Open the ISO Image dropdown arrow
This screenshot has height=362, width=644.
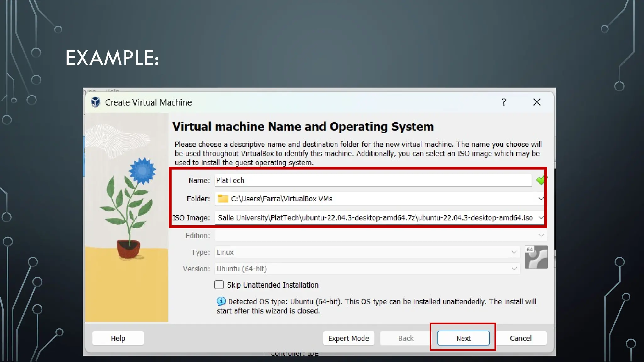click(x=541, y=217)
